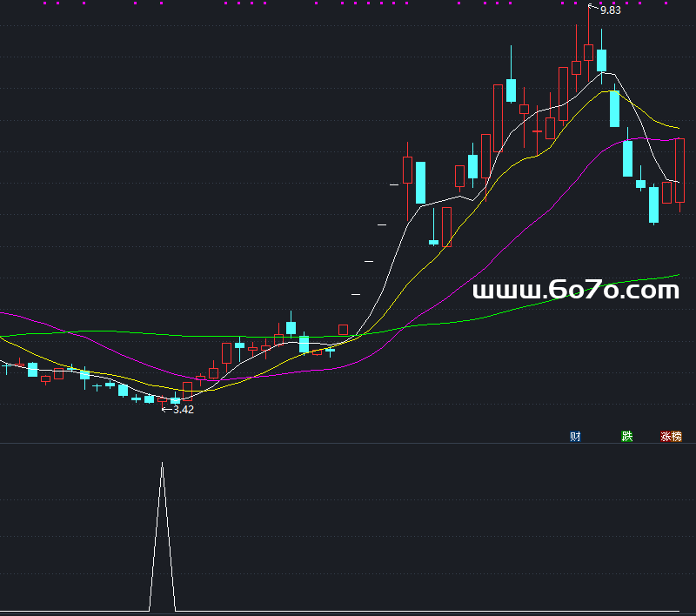The width and height of the screenshot is (696, 616).
Task: Click the green 跌 marker icon
Action: (626, 436)
